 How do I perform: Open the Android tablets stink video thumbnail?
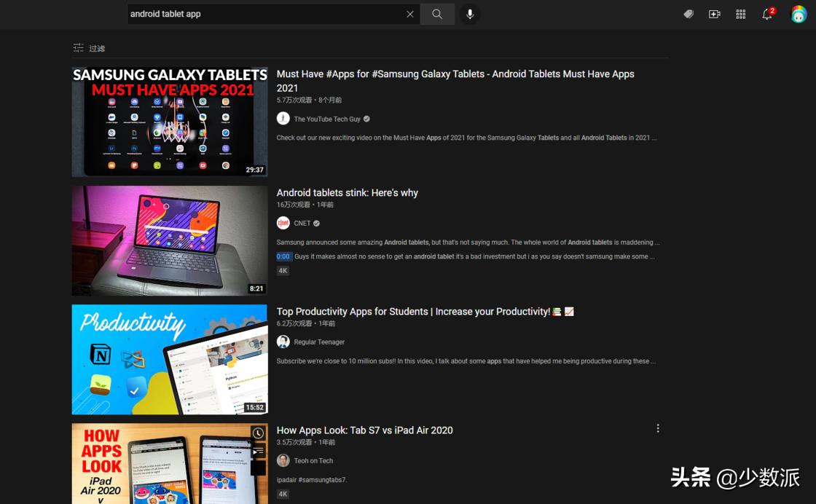tap(170, 241)
